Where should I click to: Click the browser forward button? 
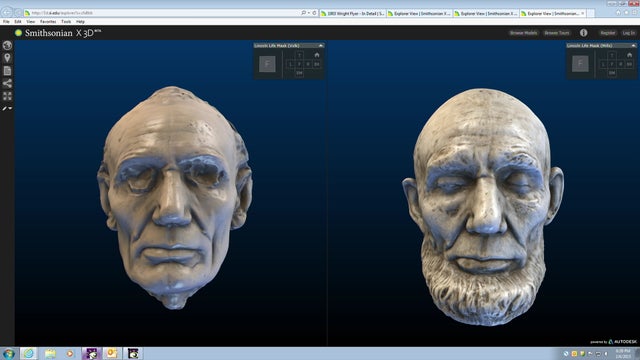pyautogui.click(x=18, y=13)
